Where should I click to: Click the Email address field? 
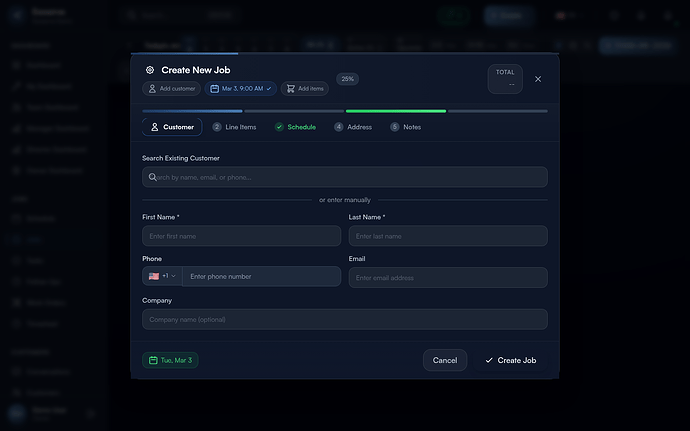click(448, 277)
